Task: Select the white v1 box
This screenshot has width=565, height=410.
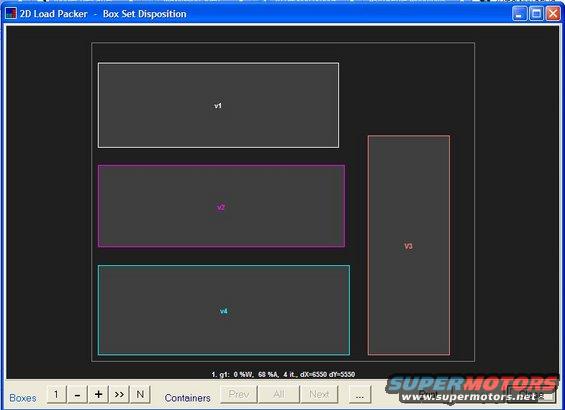Action: [x=218, y=105]
